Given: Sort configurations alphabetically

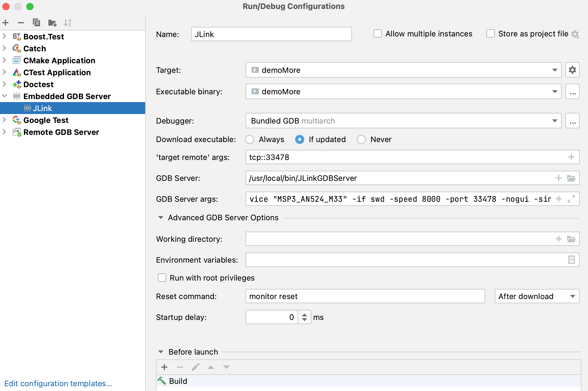Looking at the screenshot, I should tap(68, 22).
